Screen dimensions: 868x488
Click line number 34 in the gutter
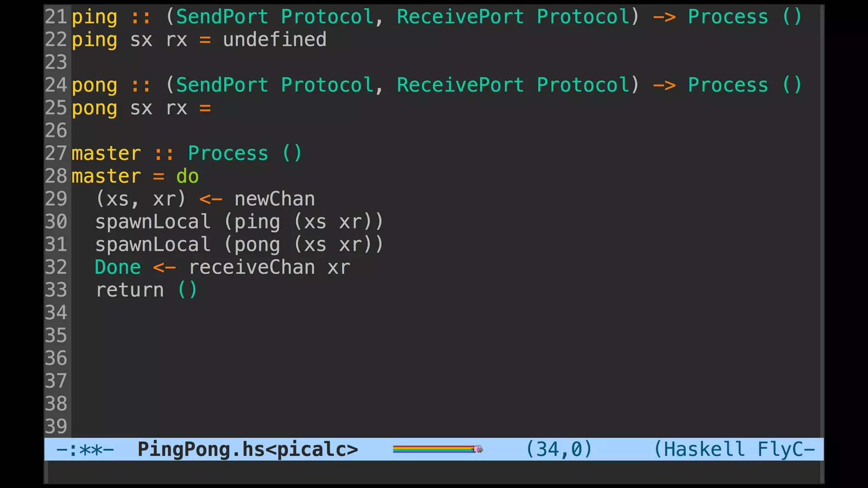coord(56,313)
